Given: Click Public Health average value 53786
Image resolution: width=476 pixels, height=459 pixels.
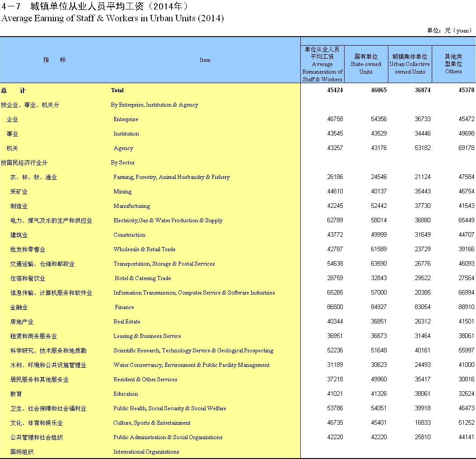Looking at the screenshot, I should tap(335, 408).
